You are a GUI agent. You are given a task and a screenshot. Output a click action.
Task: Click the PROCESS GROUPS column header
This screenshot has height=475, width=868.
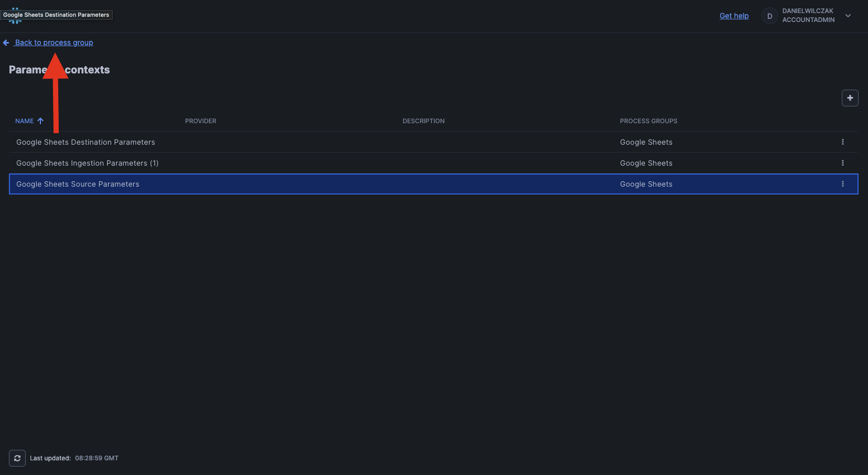648,121
